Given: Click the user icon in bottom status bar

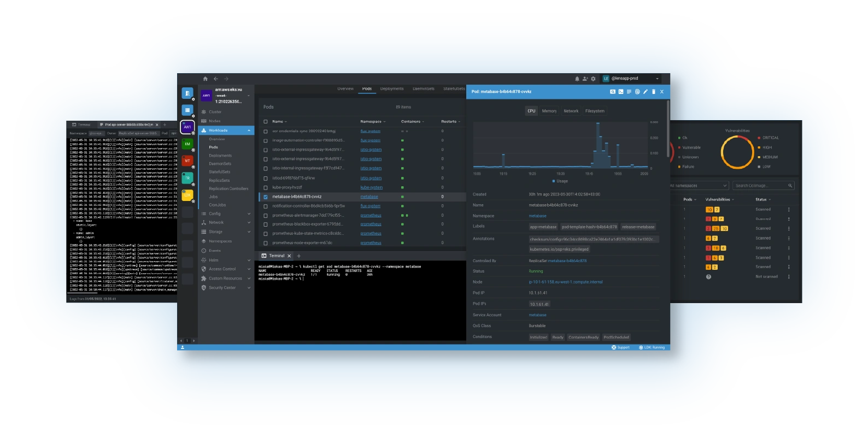Looking at the screenshot, I should [183, 347].
